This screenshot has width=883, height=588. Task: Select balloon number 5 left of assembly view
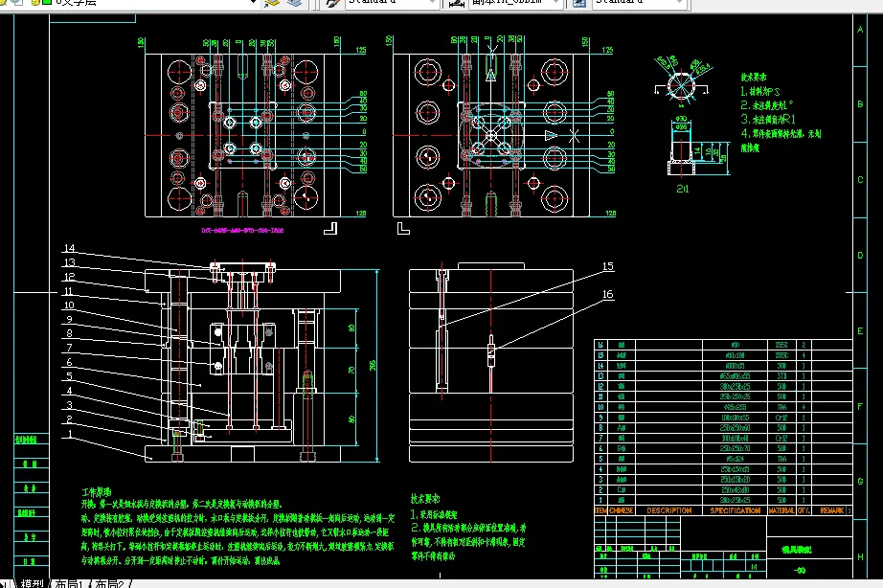(x=69, y=376)
